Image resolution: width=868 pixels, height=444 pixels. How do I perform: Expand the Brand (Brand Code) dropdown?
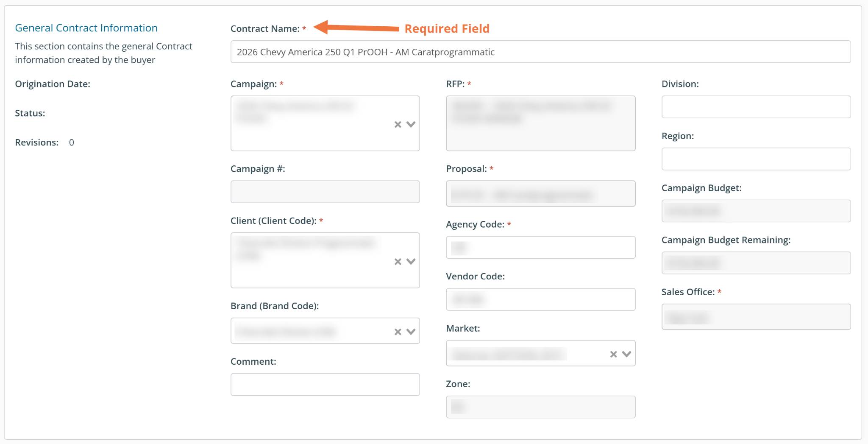pyautogui.click(x=411, y=332)
